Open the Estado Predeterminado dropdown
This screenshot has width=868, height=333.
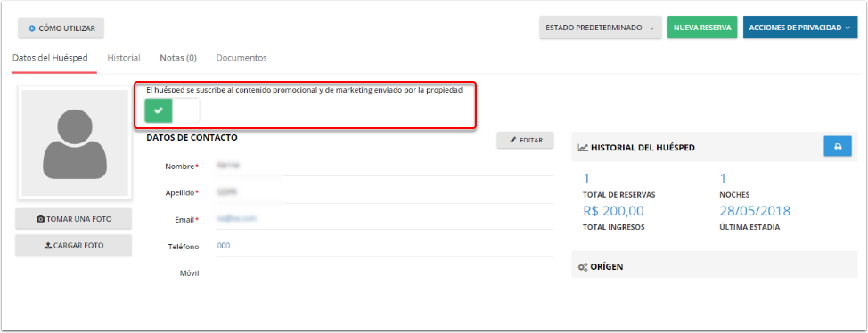tap(601, 28)
